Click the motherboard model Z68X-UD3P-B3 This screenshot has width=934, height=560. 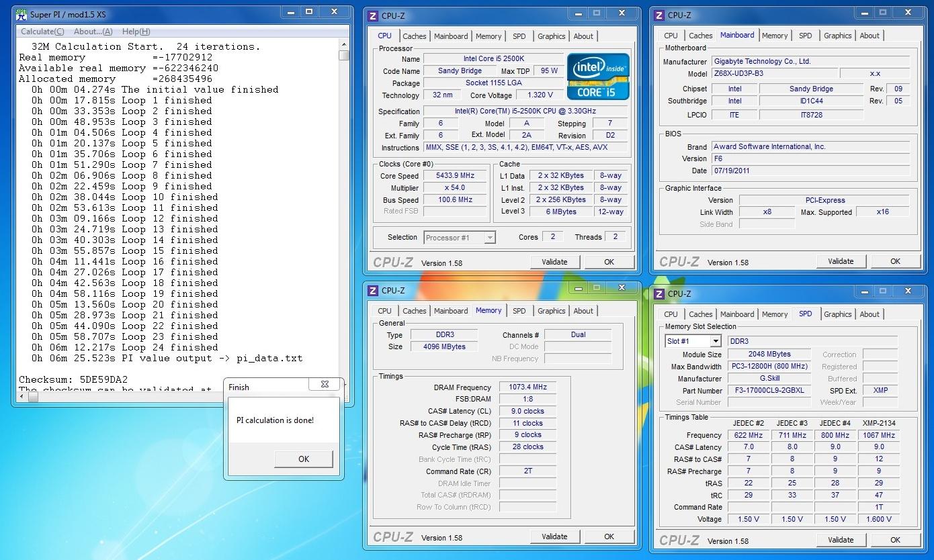(x=774, y=74)
